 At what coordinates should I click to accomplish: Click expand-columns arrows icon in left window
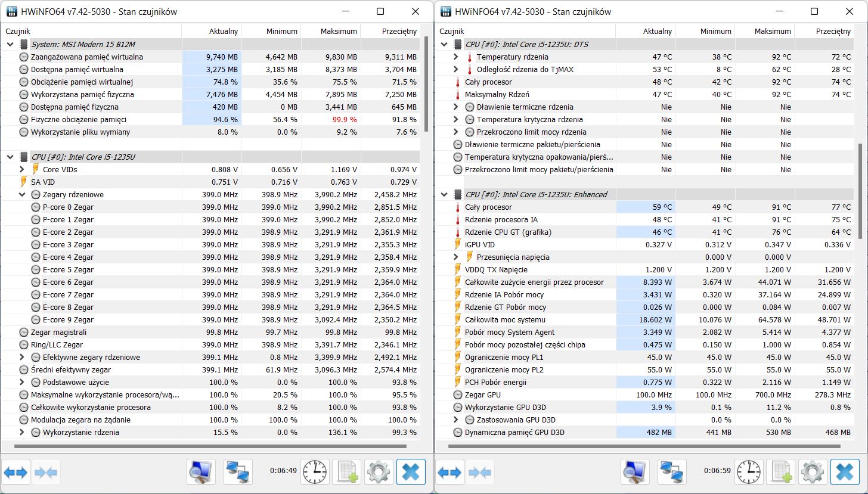15,473
